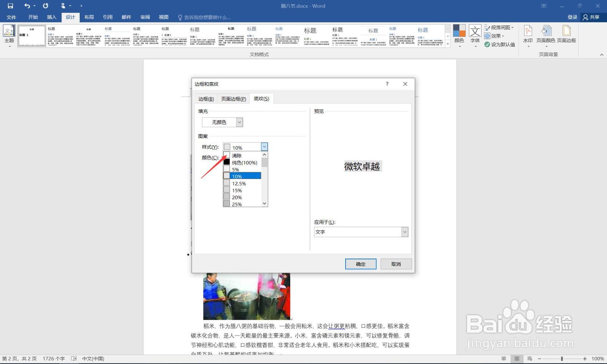Switch to the Insert (插入) tab
The height and width of the screenshot is (364, 607).
52,17
